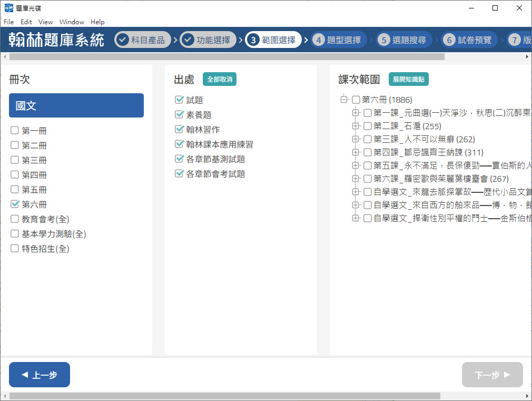Click the 全部取消 button
532x401 pixels.
click(x=220, y=79)
